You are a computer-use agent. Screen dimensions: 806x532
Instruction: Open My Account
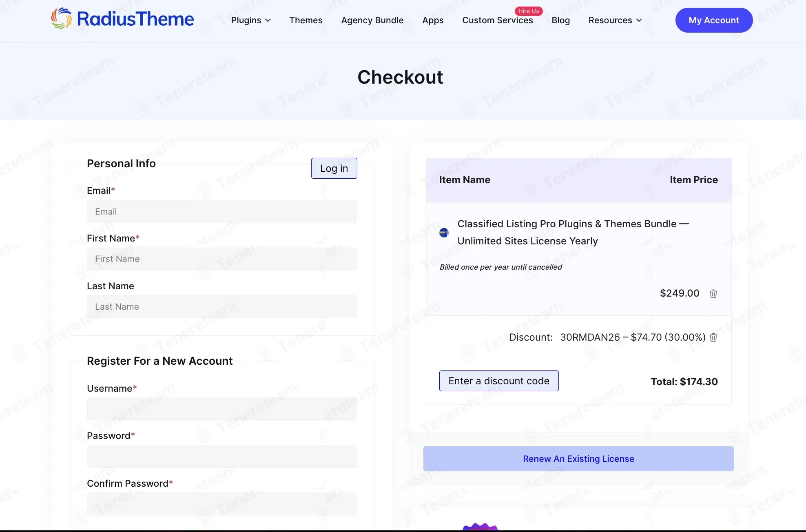pyautogui.click(x=714, y=20)
